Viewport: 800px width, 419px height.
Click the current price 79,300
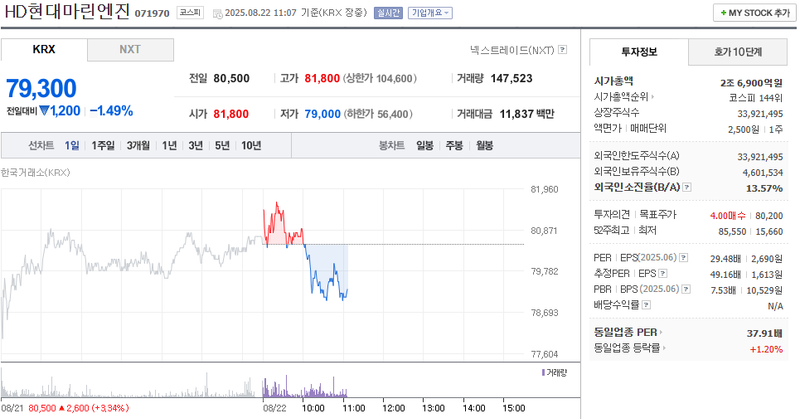41,88
